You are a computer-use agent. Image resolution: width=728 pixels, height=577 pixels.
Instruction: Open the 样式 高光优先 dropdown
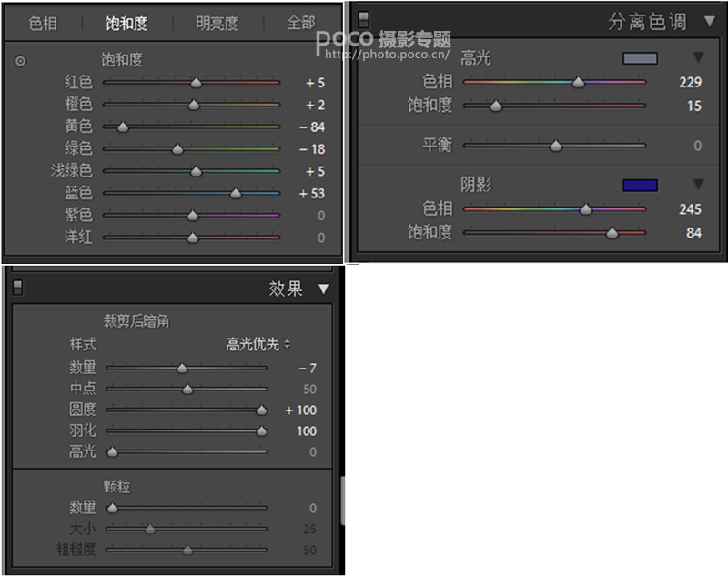click(x=258, y=344)
